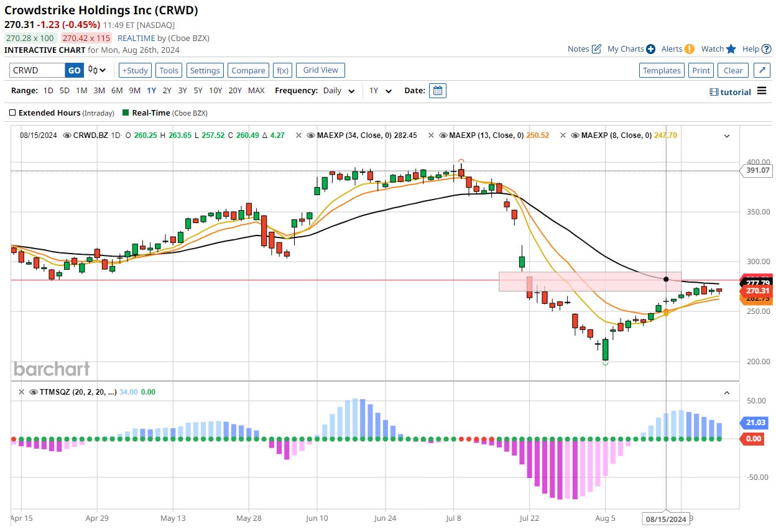
Task: Click the red 270.31 price axis tag
Action: pos(757,291)
